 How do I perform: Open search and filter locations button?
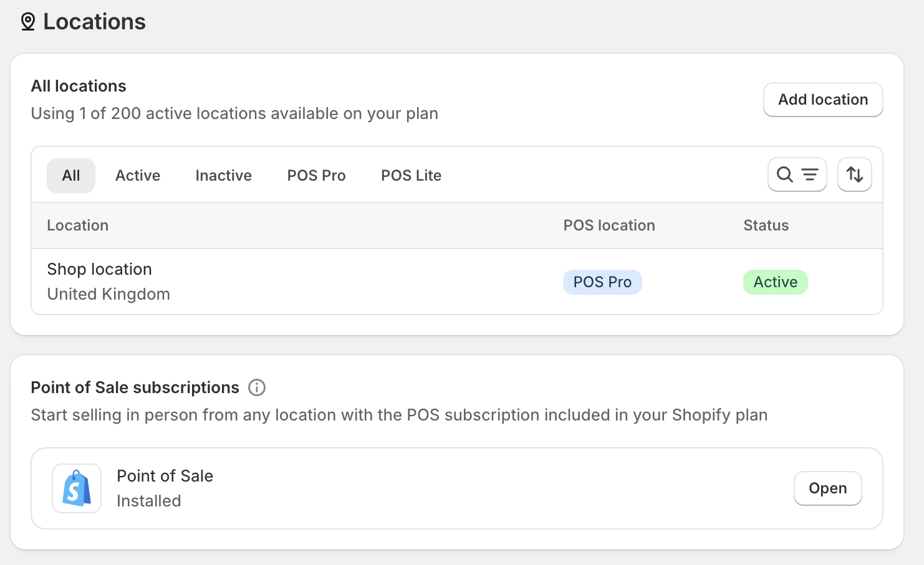click(797, 174)
